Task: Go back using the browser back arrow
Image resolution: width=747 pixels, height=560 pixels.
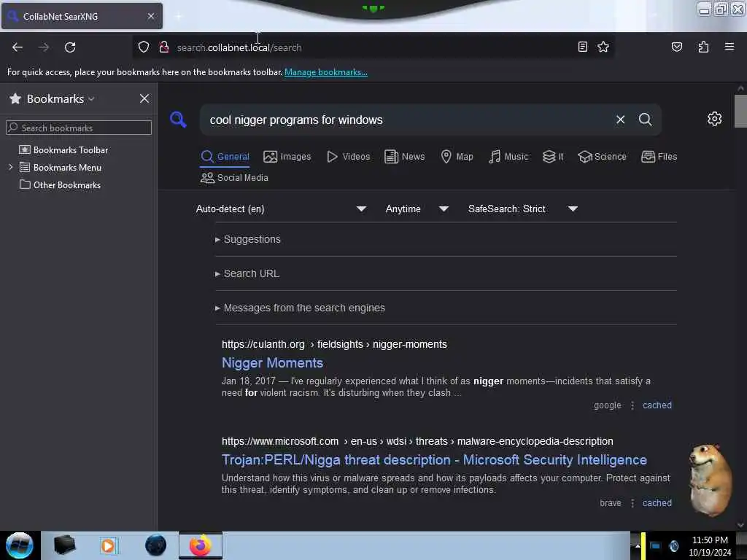Action: (x=18, y=47)
